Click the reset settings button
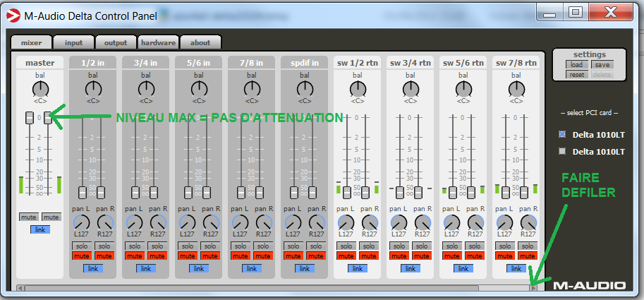 pyautogui.click(x=577, y=75)
